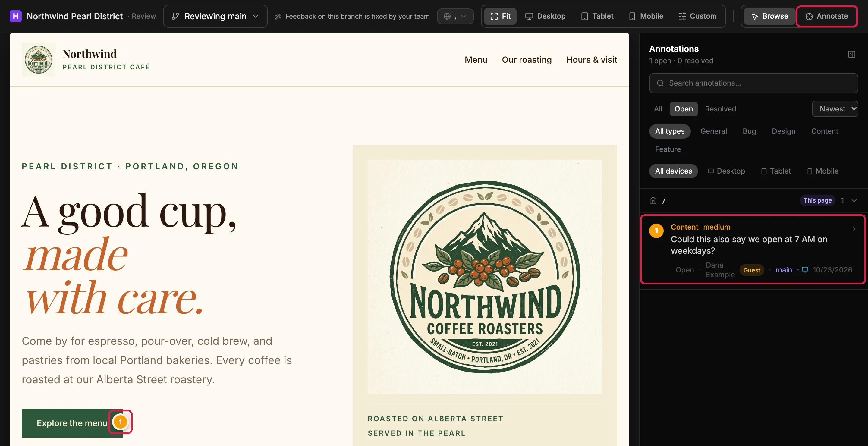Filter annotations by Feature type
The image size is (868, 446).
(668, 149)
